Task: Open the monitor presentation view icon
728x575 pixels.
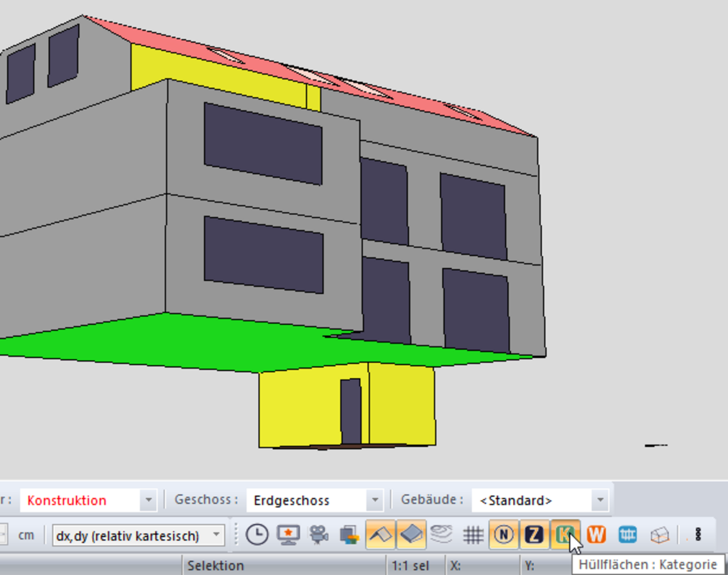Action: tap(288, 535)
